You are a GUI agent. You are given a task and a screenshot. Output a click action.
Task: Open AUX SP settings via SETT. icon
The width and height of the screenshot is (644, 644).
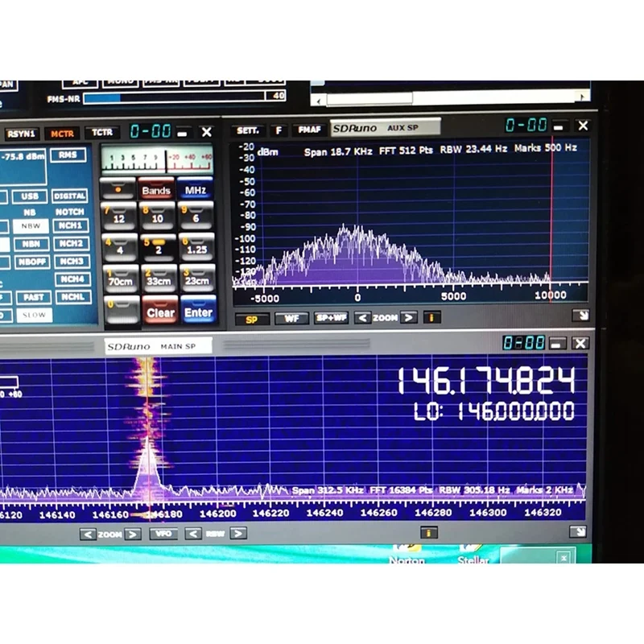[247, 128]
